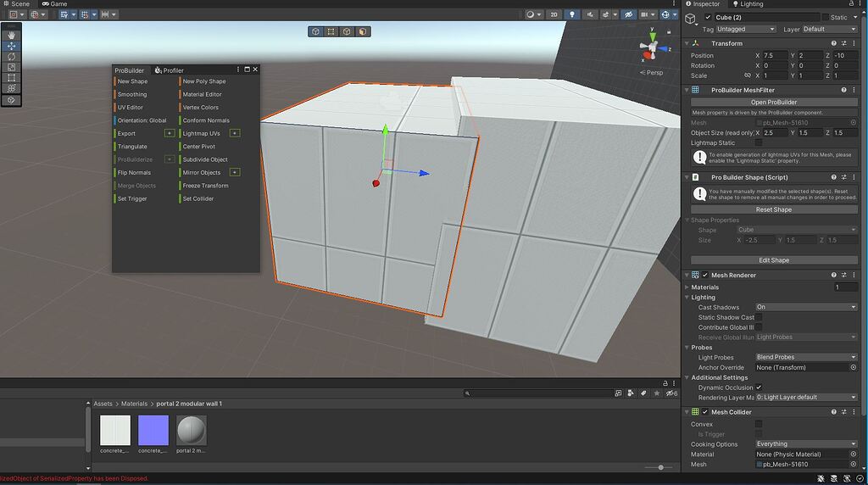Activate the Move tool in scene toolbar
This screenshot has width=868, height=485.
pyautogui.click(x=11, y=46)
